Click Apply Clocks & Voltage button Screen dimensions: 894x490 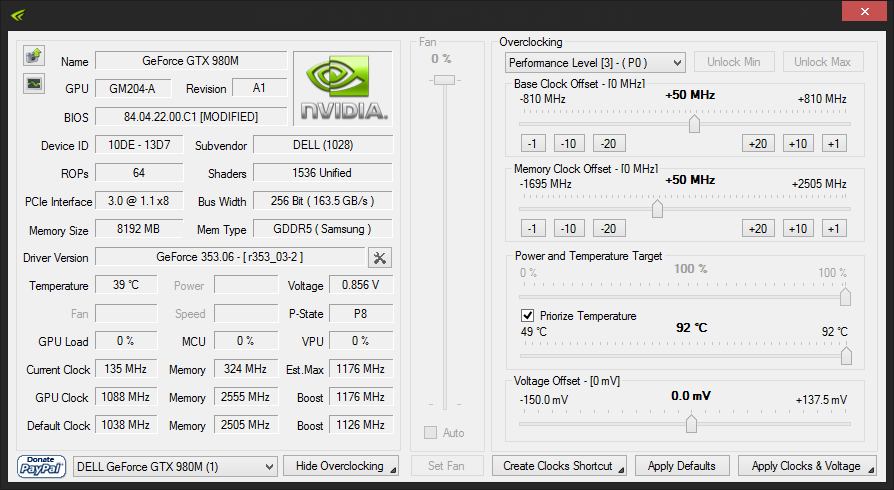pyautogui.click(x=807, y=466)
